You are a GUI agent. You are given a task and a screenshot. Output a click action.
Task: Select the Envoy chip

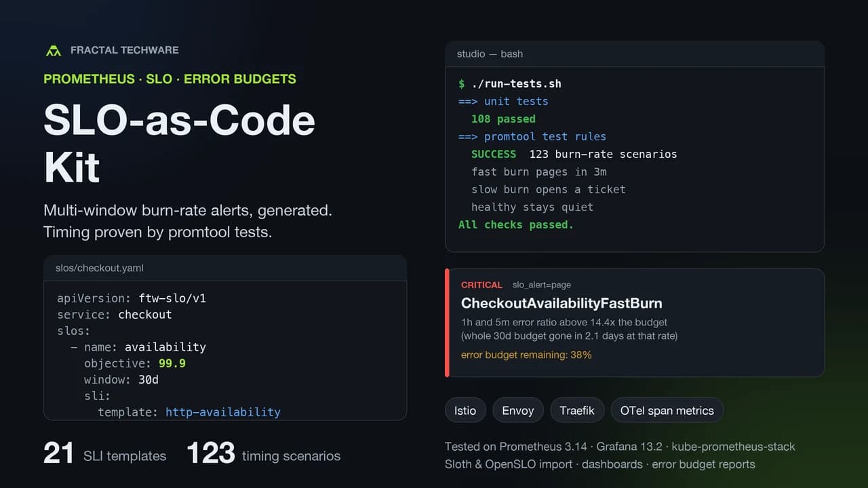518,411
